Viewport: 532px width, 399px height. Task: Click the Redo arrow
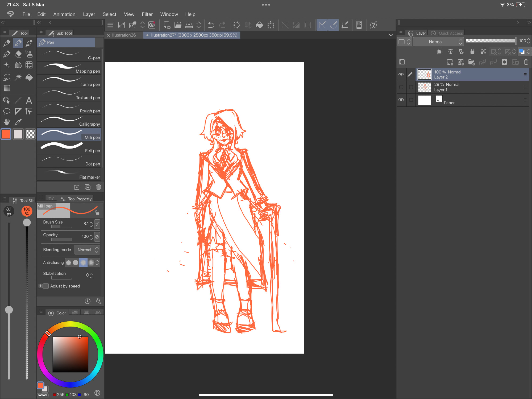click(222, 25)
